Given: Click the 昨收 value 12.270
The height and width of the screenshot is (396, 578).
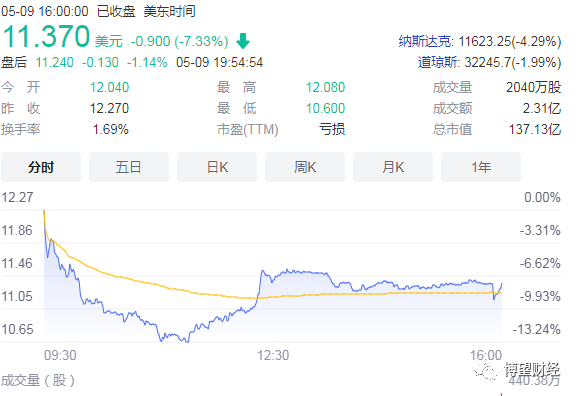Looking at the screenshot, I should pos(109,108).
